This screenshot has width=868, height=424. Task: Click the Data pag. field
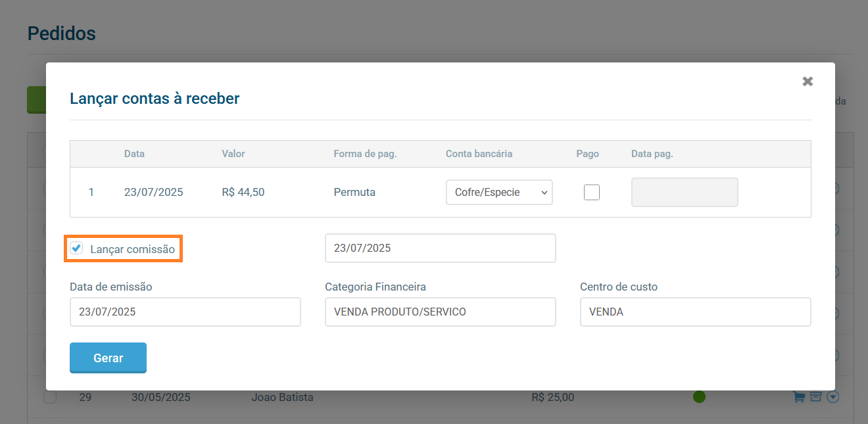pyautogui.click(x=685, y=193)
